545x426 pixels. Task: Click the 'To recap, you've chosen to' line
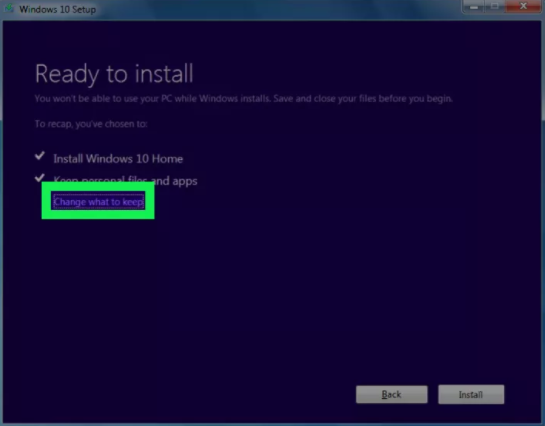click(91, 124)
